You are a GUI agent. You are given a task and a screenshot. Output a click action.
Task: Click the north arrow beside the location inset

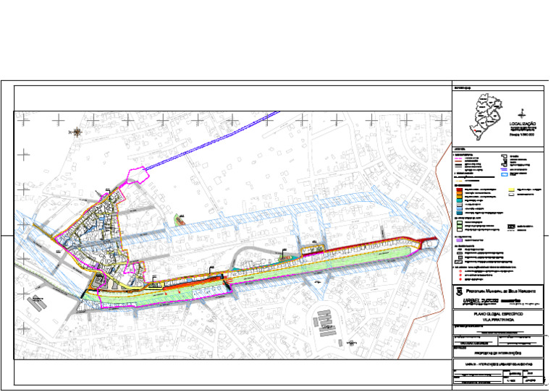(521, 114)
